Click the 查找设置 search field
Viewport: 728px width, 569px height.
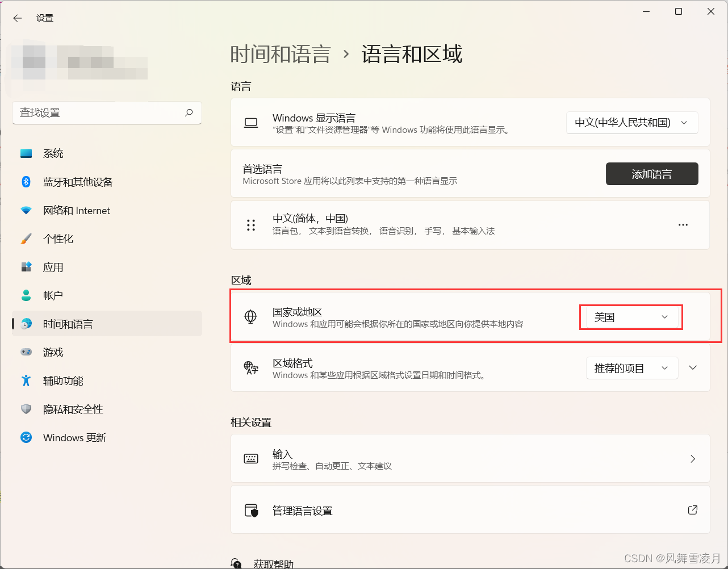coord(107,112)
